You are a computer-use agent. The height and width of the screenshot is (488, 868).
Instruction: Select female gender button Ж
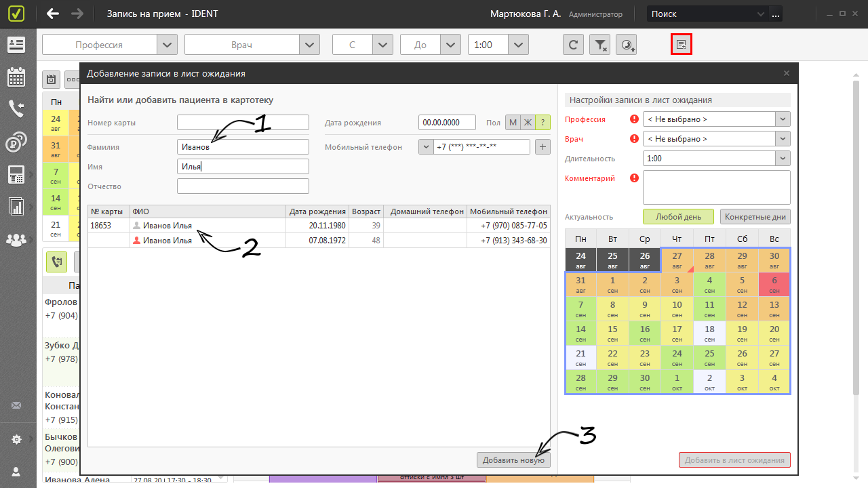[528, 123]
